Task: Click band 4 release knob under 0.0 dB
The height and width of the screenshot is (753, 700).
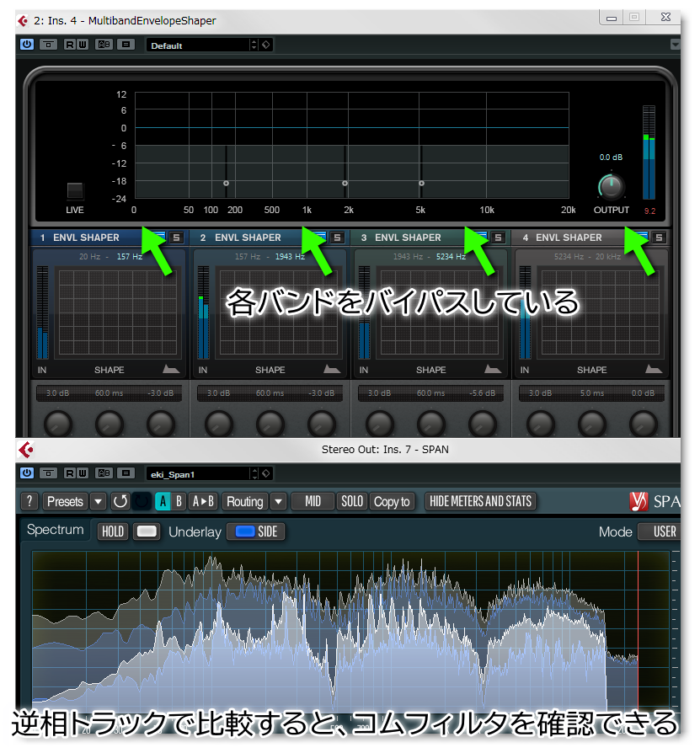Action: coord(644,424)
